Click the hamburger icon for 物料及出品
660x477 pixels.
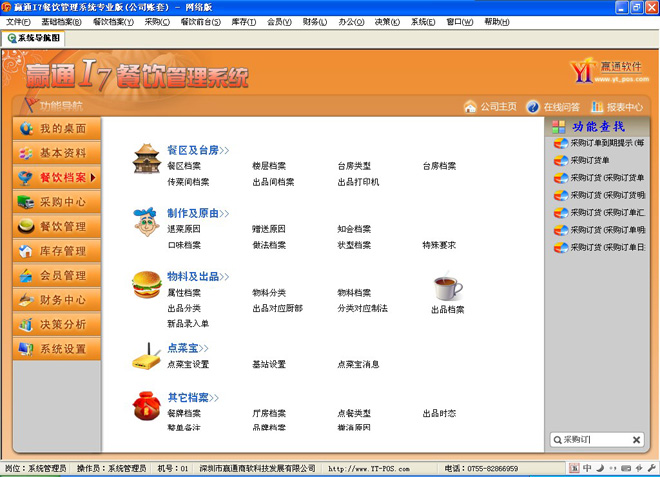click(x=147, y=284)
